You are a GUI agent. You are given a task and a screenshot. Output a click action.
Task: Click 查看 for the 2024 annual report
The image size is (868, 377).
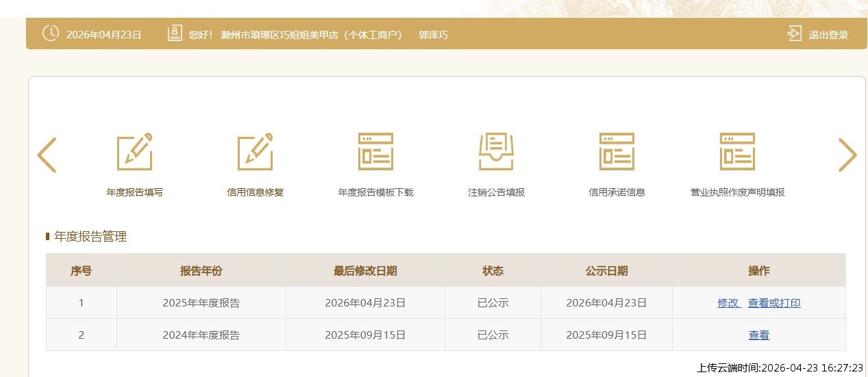click(x=758, y=335)
